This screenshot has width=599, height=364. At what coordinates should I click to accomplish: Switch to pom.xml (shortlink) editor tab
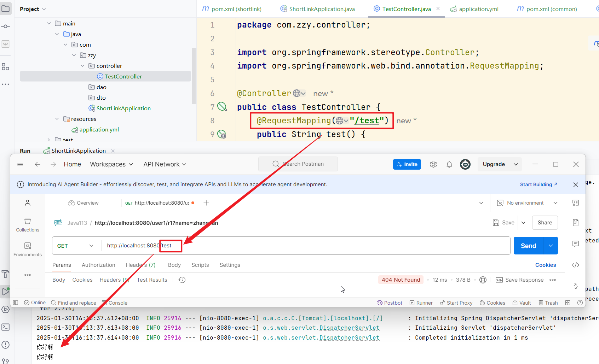pos(232,9)
